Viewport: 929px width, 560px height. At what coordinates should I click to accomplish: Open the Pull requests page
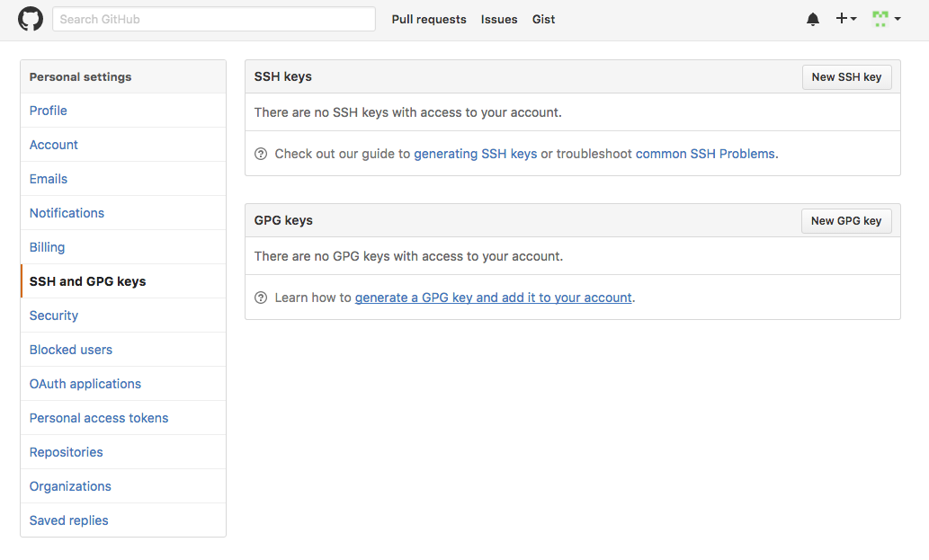coord(429,19)
